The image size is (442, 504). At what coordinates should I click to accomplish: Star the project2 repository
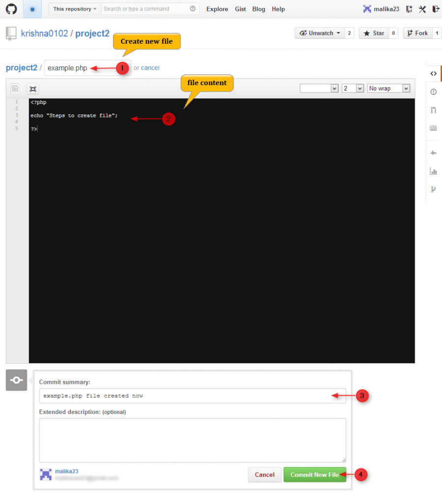coord(375,32)
